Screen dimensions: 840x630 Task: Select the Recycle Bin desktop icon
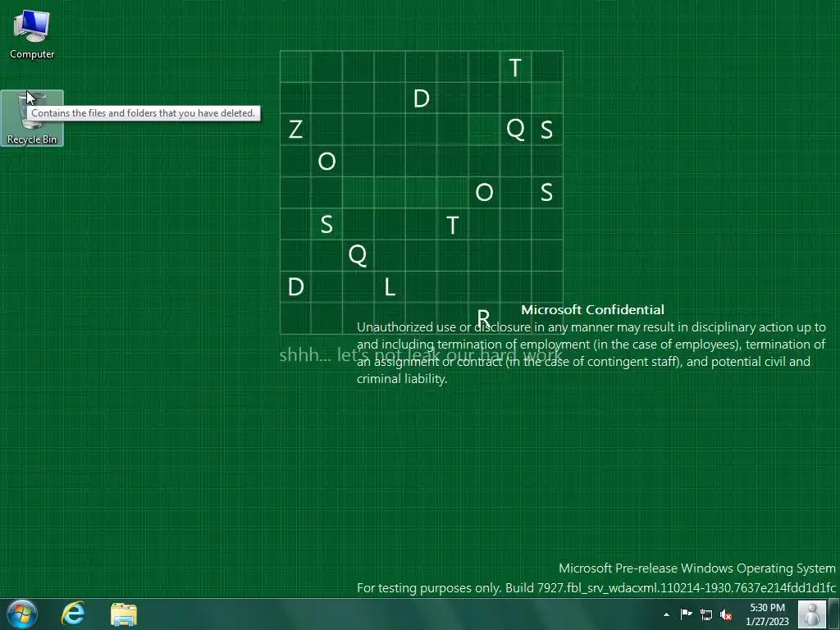click(x=32, y=118)
